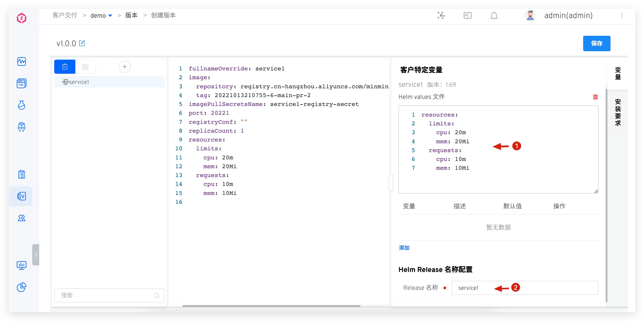The height and width of the screenshot is (321, 644).
Task: Open the test flask sidebar icon
Action: coord(22,105)
